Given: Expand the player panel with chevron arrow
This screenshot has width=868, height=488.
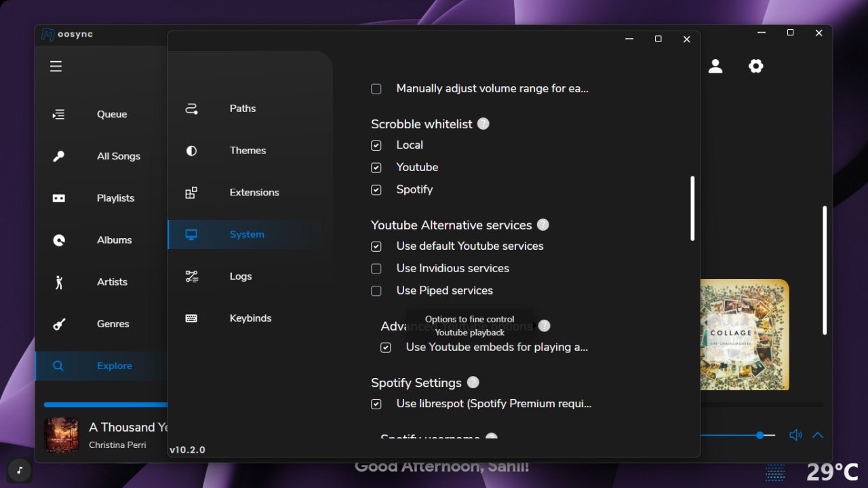Looking at the screenshot, I should tap(818, 435).
